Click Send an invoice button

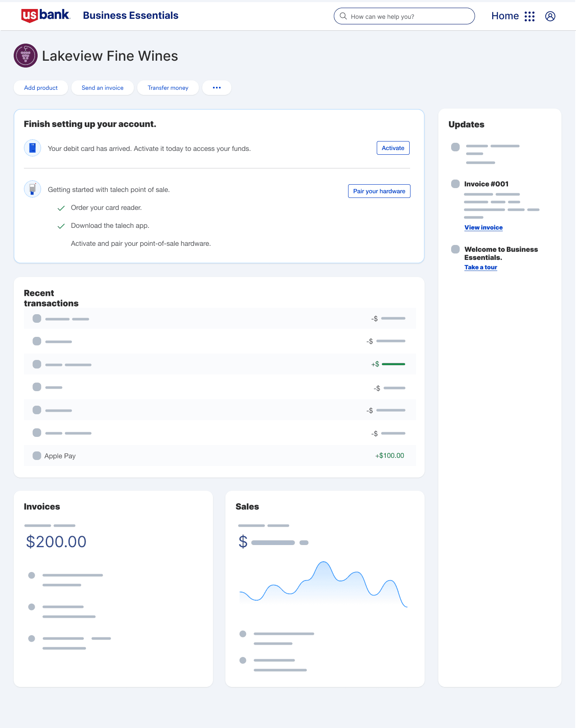[103, 88]
